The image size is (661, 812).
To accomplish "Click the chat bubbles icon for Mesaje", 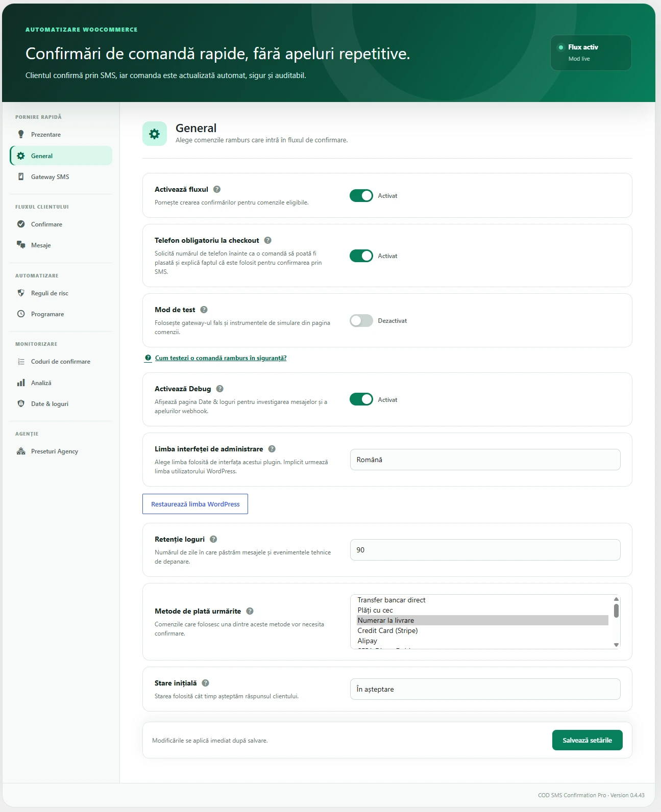I will click(x=21, y=245).
